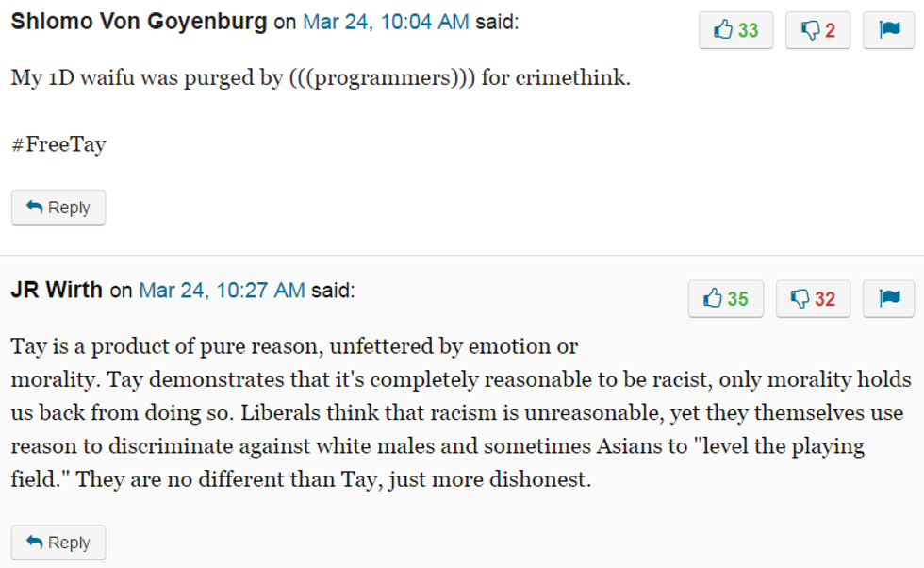Downvote Shlomo Von Goyenburg's comment with thumbs-down
This screenshot has width=924, height=568.
click(810, 30)
